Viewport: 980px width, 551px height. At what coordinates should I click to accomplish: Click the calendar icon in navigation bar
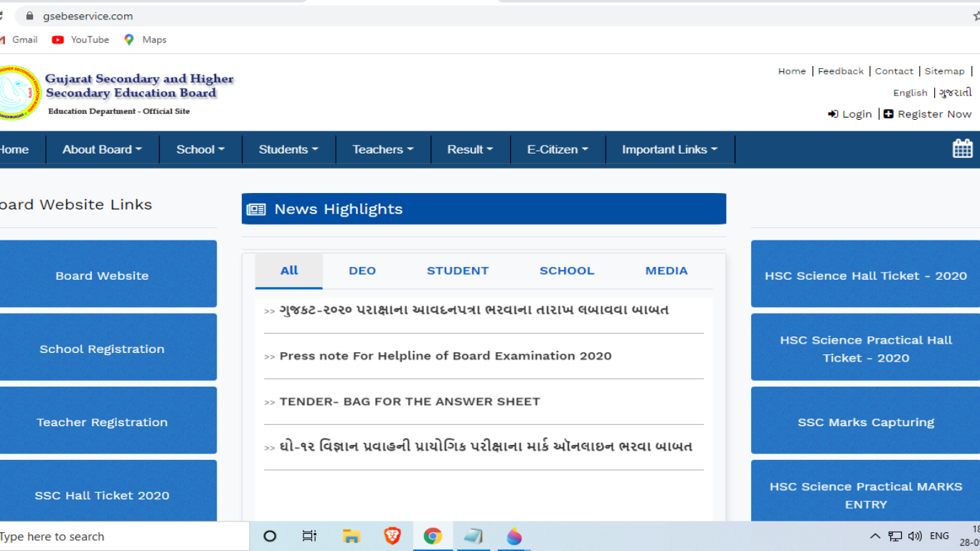[962, 149]
